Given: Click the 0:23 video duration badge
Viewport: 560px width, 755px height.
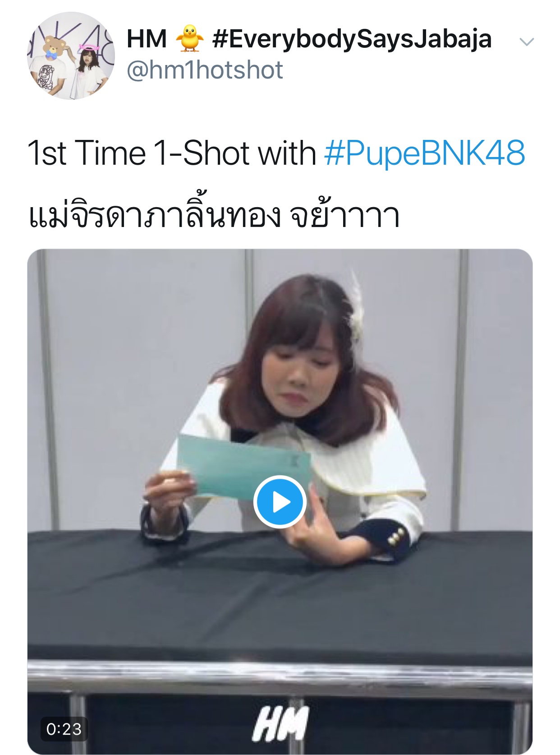Looking at the screenshot, I should [64, 729].
